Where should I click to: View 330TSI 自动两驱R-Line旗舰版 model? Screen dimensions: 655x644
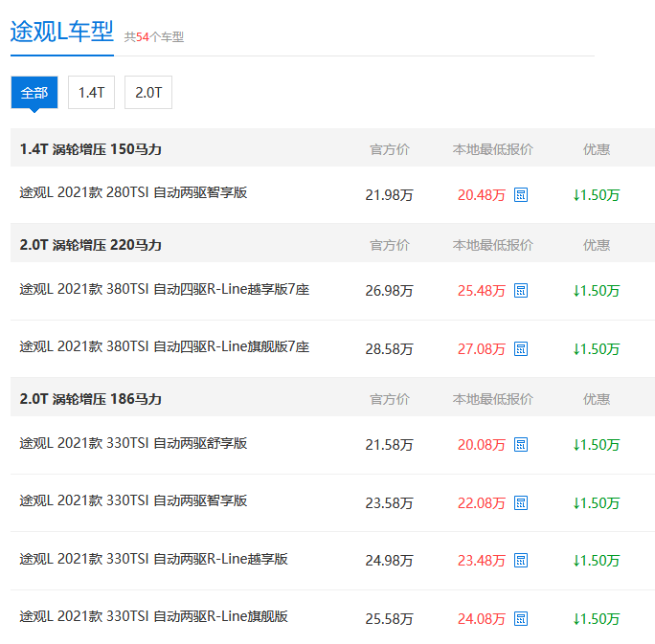(x=153, y=616)
